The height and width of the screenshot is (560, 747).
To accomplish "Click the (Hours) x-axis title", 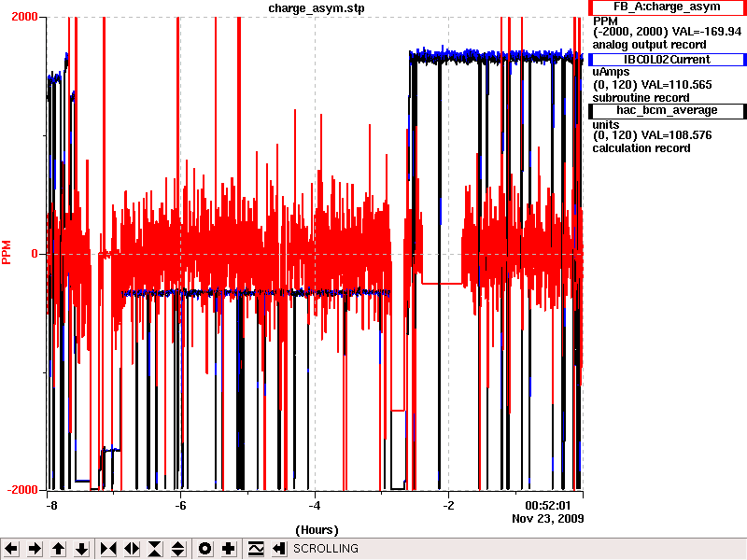I will coord(317,530).
